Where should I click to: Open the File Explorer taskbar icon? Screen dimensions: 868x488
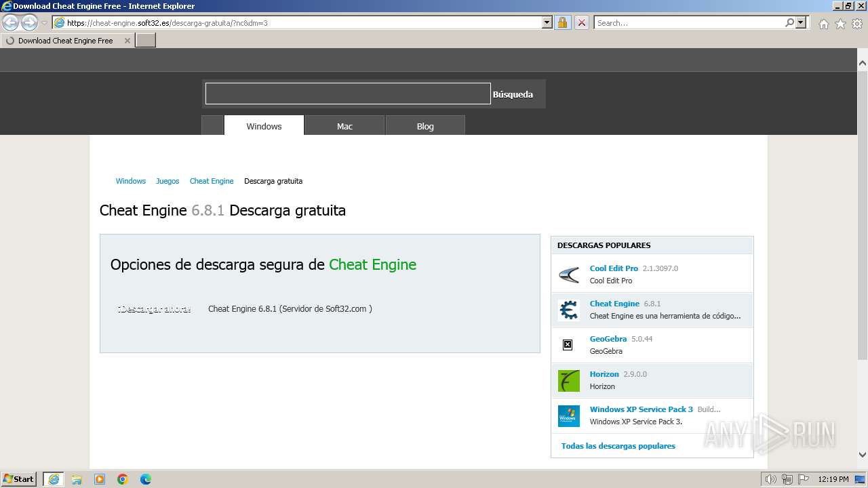77,479
